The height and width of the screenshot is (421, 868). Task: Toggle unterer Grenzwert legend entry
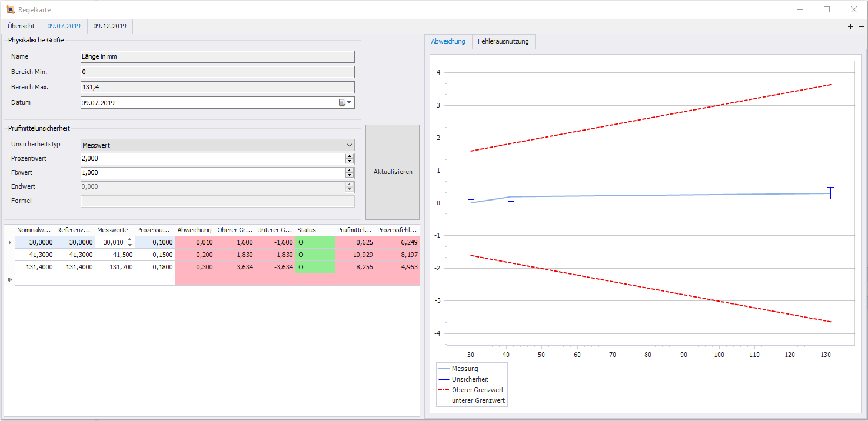[x=478, y=400]
